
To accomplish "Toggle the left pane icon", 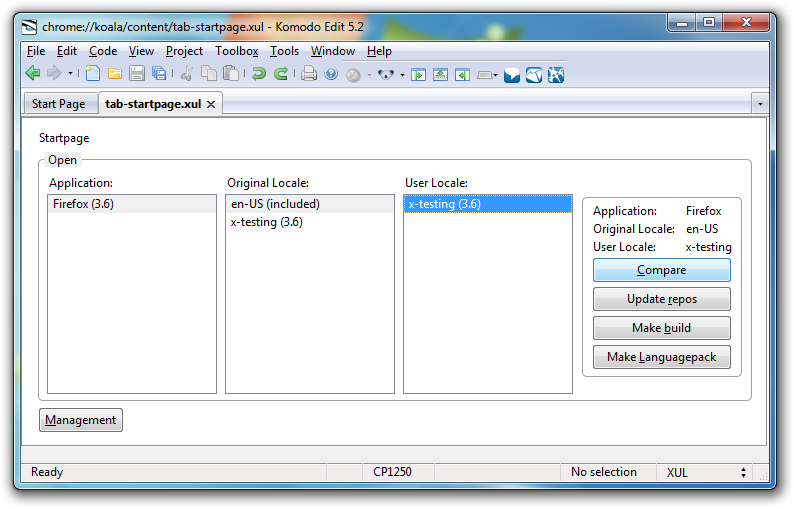I will click(x=418, y=75).
